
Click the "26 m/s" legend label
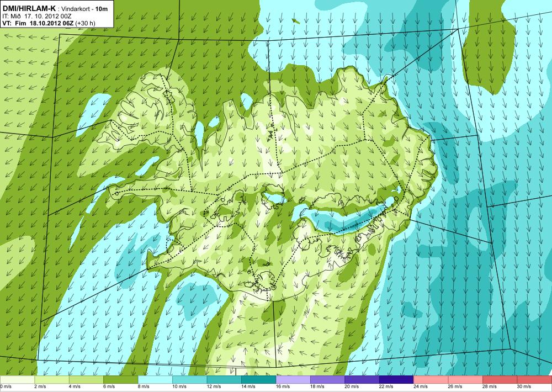455,386
